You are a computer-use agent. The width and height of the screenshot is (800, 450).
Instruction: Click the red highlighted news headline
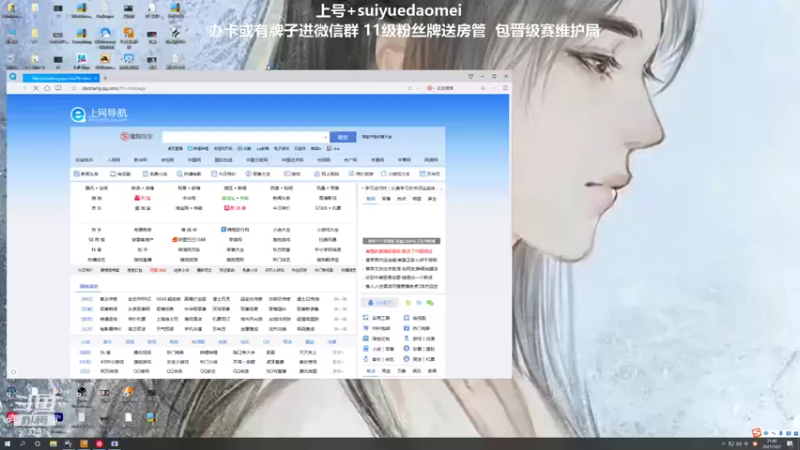pos(399,252)
